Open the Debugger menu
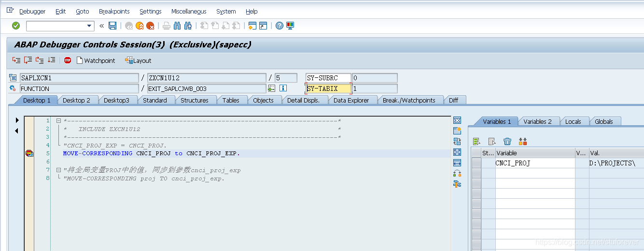The height and width of the screenshot is (251, 644). click(32, 11)
